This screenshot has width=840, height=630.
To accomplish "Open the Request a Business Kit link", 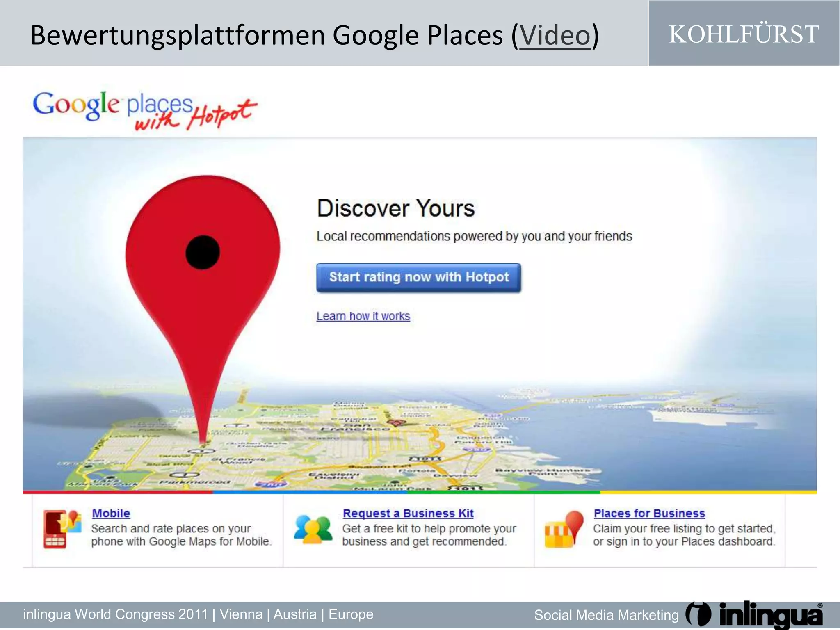I will pos(408,513).
